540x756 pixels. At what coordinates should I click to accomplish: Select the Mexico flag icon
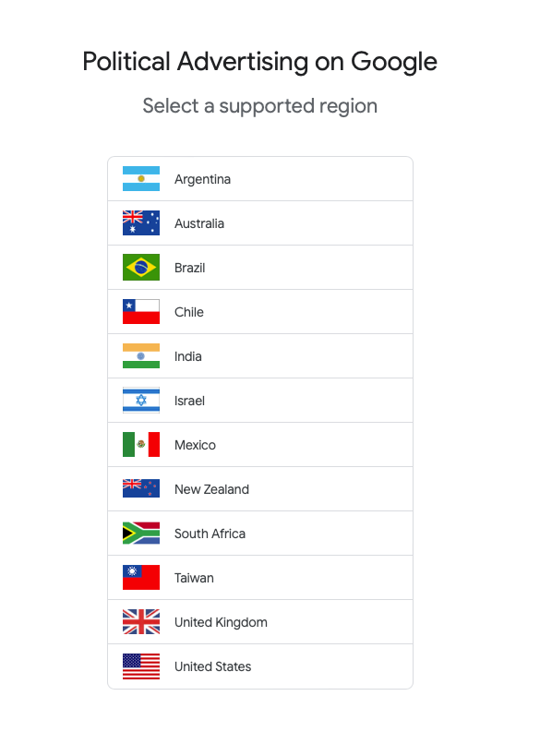click(x=141, y=445)
